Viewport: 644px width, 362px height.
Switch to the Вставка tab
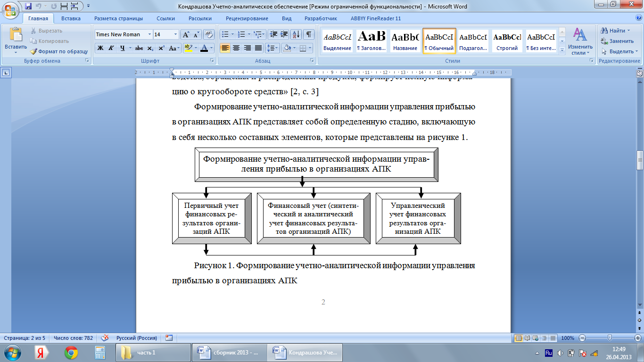coord(71,18)
